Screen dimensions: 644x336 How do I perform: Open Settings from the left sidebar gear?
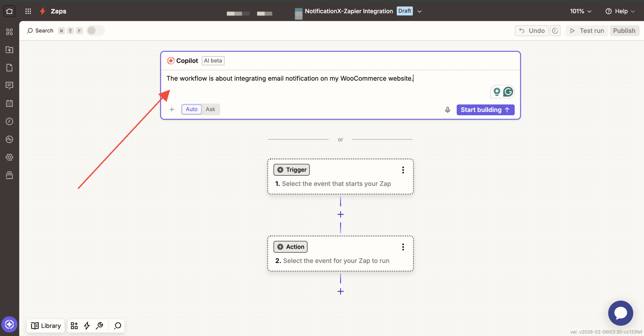pos(9,157)
